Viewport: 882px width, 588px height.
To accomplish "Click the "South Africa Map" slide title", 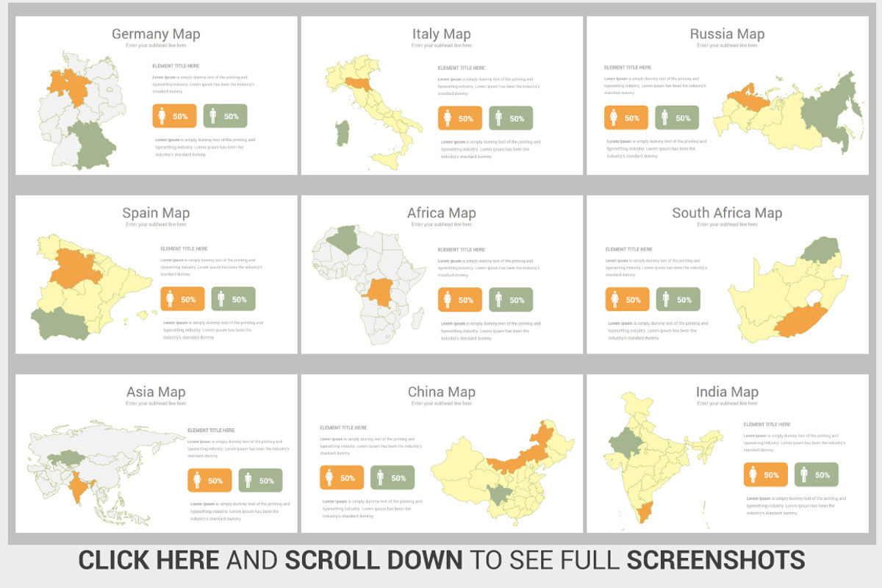I will (x=727, y=213).
